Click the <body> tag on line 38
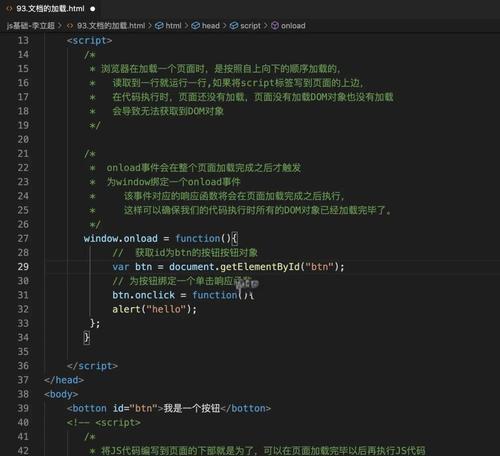 [61, 394]
